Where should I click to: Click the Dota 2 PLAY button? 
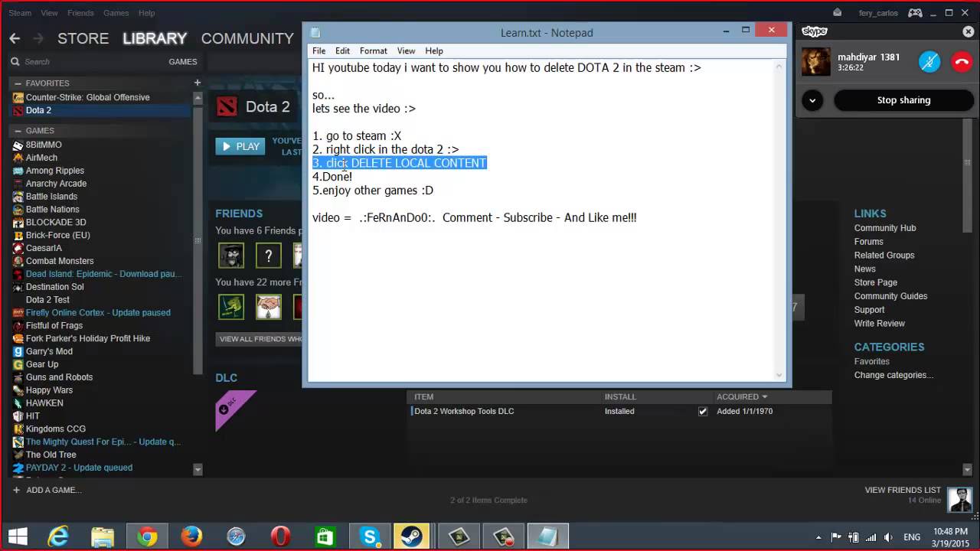coord(240,146)
